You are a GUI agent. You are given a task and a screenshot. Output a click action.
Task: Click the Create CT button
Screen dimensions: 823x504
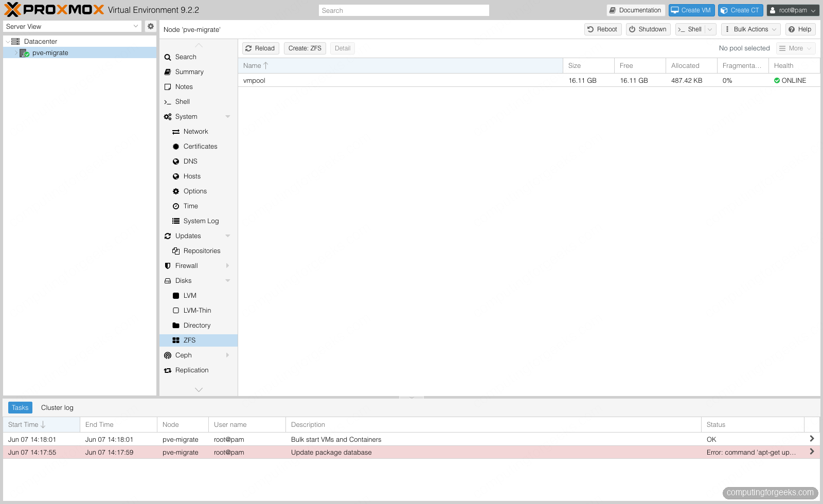[740, 10]
